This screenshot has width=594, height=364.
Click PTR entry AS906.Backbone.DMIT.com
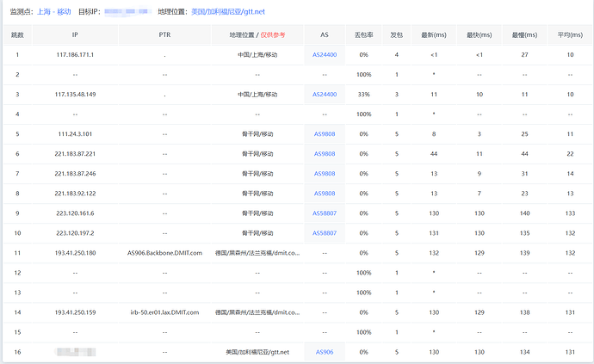(x=164, y=253)
